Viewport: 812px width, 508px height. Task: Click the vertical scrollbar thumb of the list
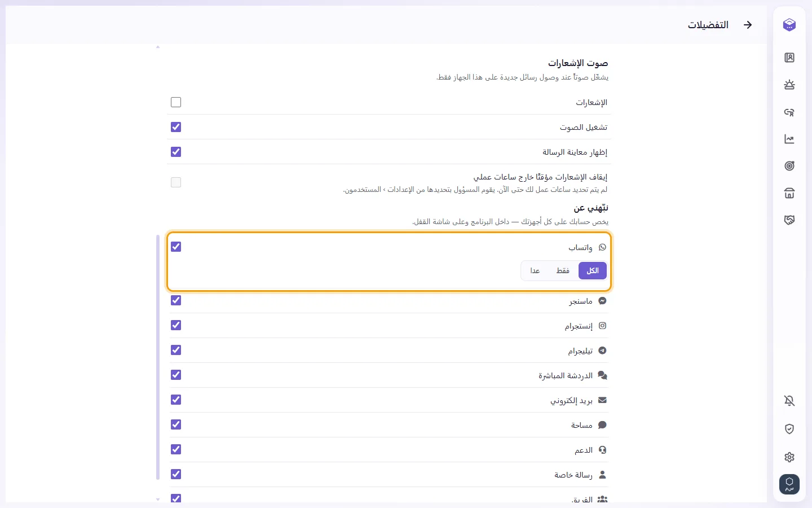tap(158, 357)
